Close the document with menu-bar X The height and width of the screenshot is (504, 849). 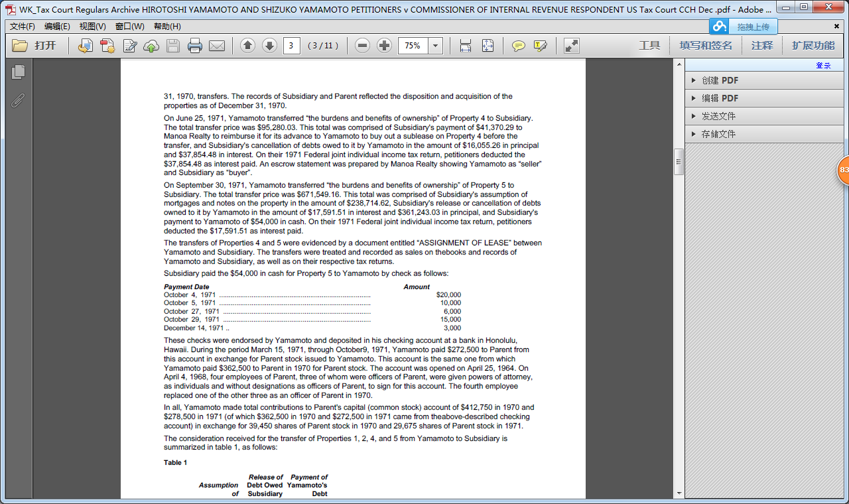[x=837, y=26]
